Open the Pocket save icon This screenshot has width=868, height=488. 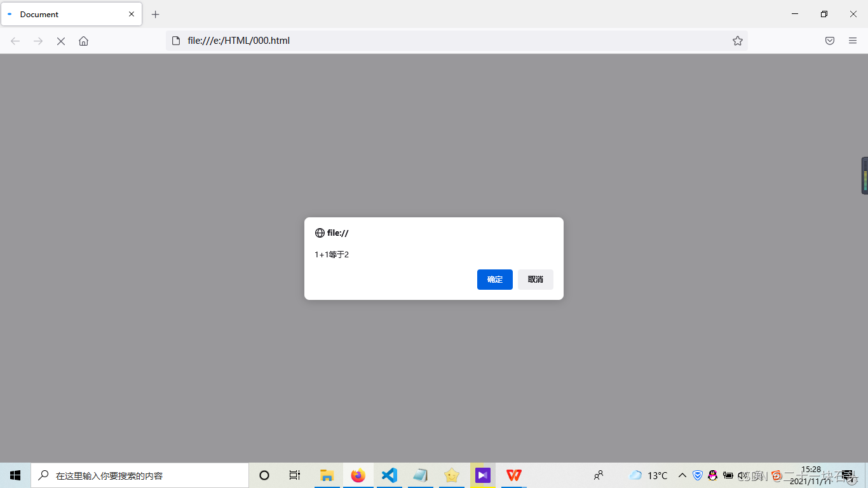pyautogui.click(x=830, y=41)
